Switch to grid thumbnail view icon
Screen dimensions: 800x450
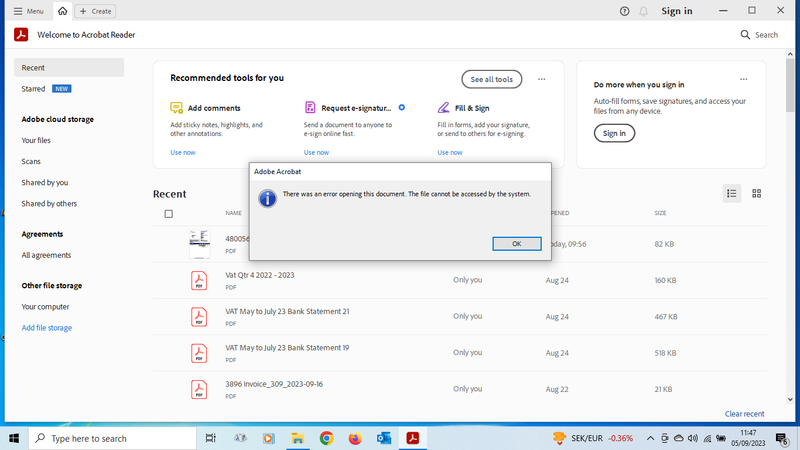tap(757, 194)
